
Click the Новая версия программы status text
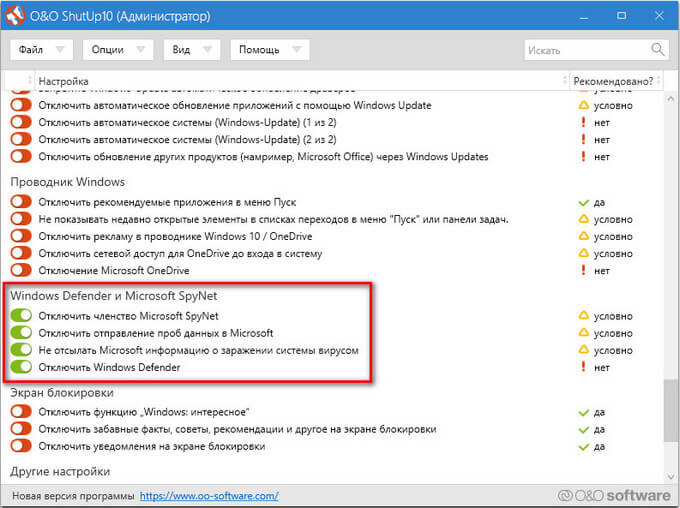[x=73, y=495]
